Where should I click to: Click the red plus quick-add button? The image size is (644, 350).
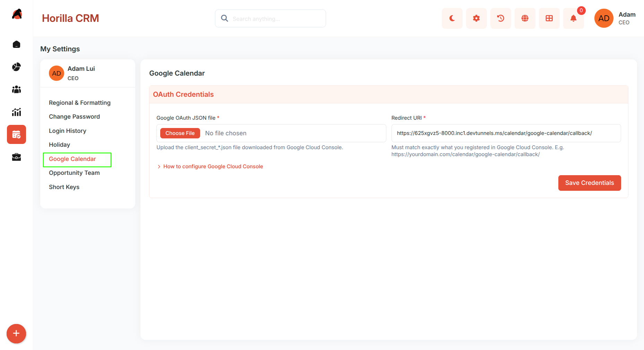point(16,334)
